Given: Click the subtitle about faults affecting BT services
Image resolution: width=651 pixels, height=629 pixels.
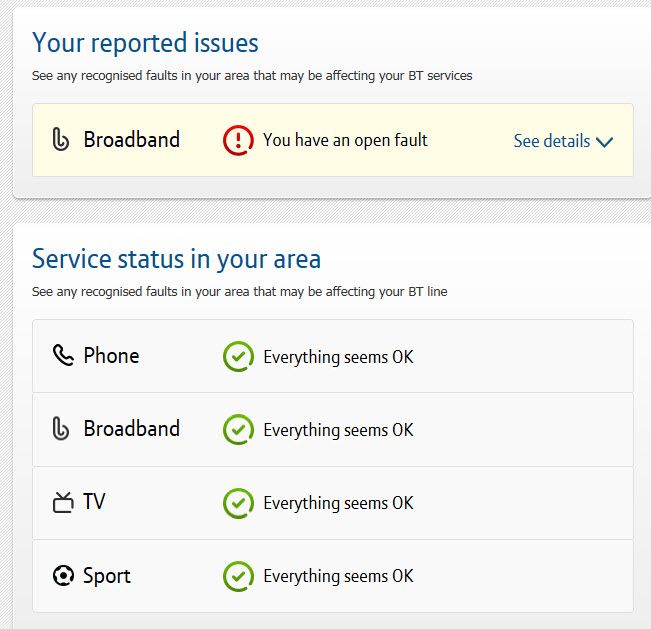Looking at the screenshot, I should pyautogui.click(x=252, y=76).
